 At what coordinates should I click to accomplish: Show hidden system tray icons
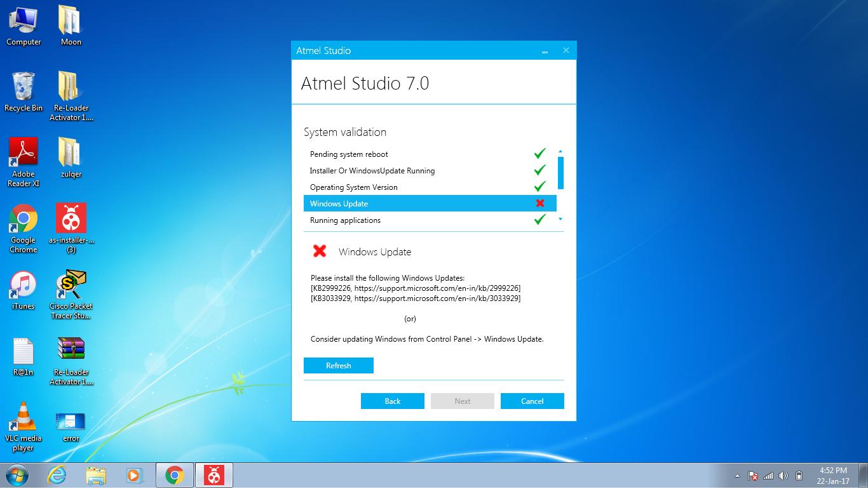coord(737,476)
